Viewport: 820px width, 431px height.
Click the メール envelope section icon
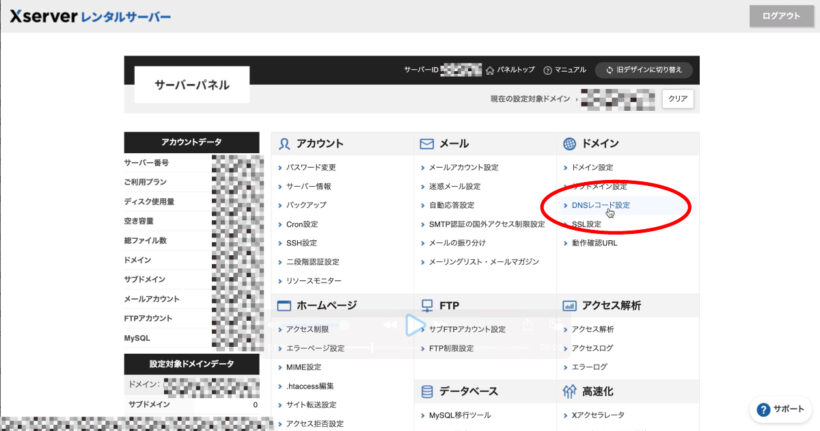[x=427, y=144]
